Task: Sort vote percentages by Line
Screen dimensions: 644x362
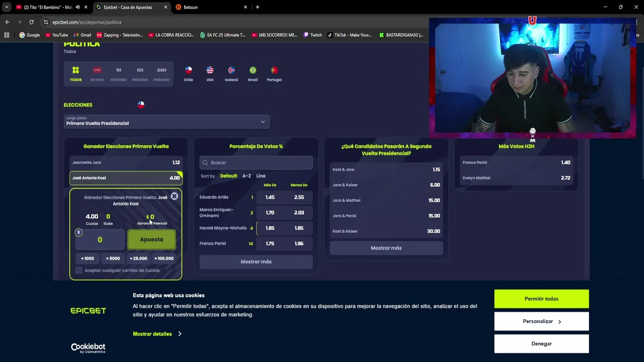Action: pos(261,176)
